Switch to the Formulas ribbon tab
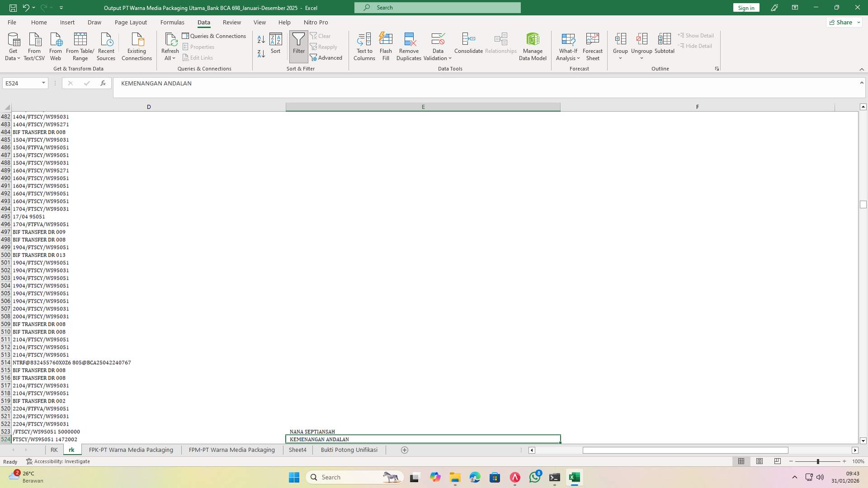The height and width of the screenshot is (488, 868). point(173,22)
